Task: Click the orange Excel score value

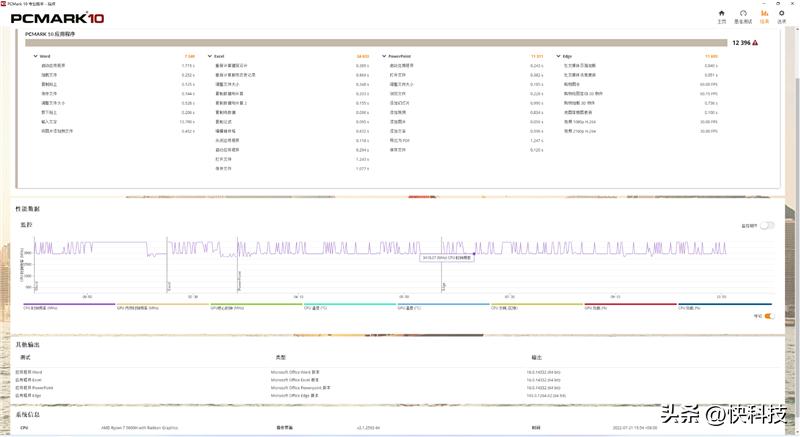Action: (363, 56)
